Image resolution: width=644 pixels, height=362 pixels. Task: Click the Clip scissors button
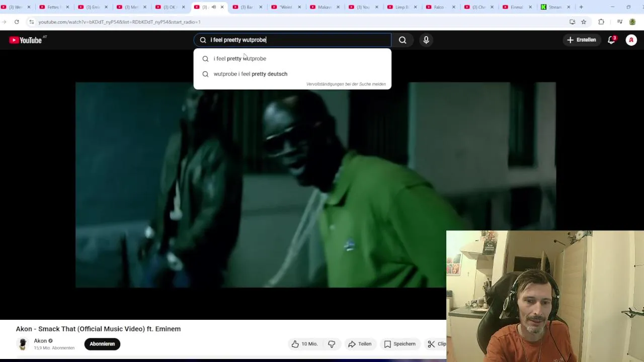tap(436, 344)
